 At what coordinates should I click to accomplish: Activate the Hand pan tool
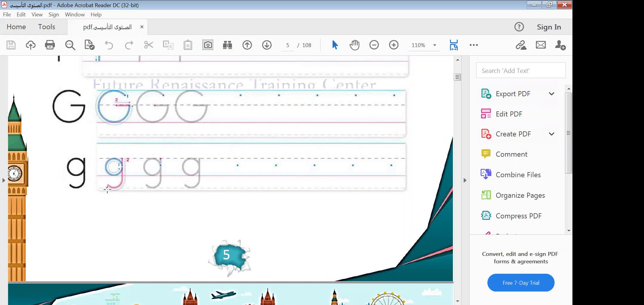(354, 45)
